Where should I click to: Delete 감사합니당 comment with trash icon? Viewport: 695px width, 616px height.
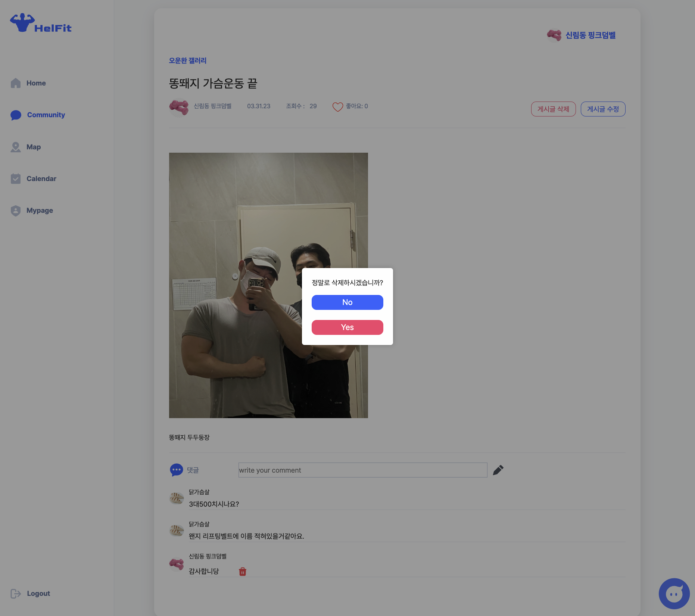(x=243, y=572)
